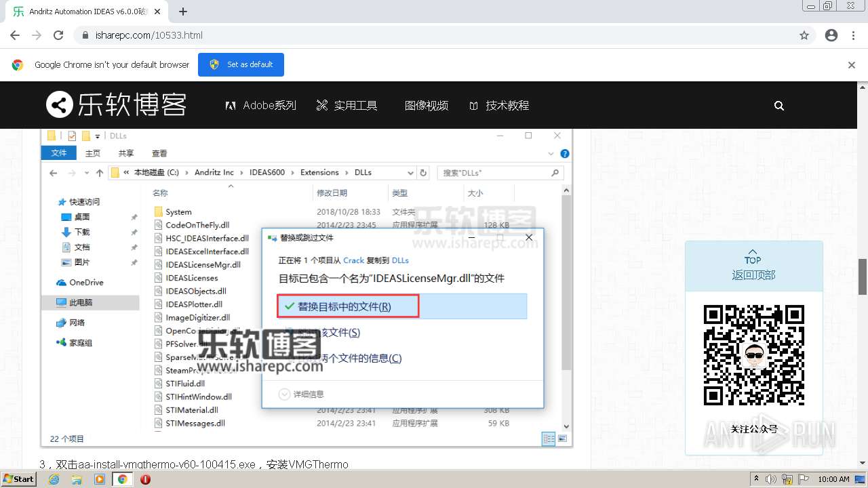Open Chrome's three-dot menu
Screen dimensions: 868x488
tap(853, 35)
